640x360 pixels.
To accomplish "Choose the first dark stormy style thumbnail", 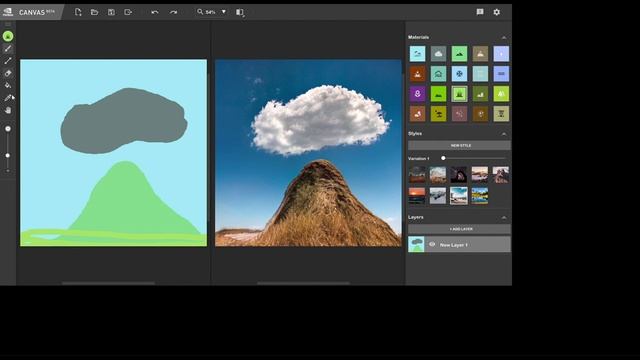I will [x=417, y=175].
